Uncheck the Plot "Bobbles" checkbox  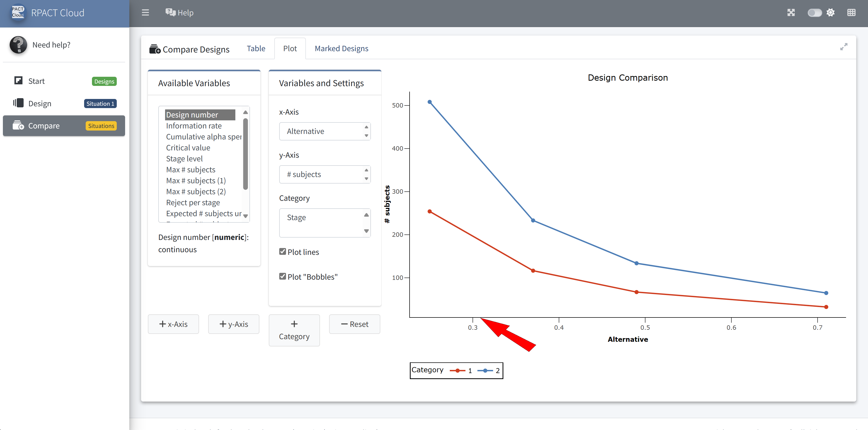282,276
